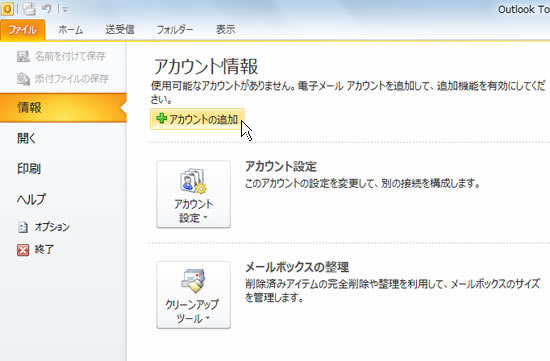This screenshot has height=361, width=550.
Task: Open the quick access toolbar customize dropdown
Action: [65, 9]
